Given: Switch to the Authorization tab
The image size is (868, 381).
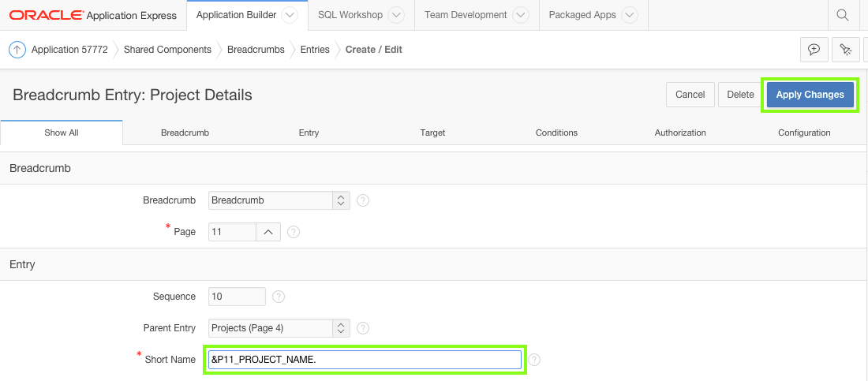Looking at the screenshot, I should coord(680,133).
